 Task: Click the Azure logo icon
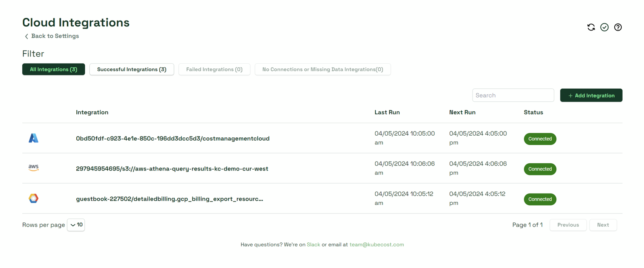(x=34, y=138)
